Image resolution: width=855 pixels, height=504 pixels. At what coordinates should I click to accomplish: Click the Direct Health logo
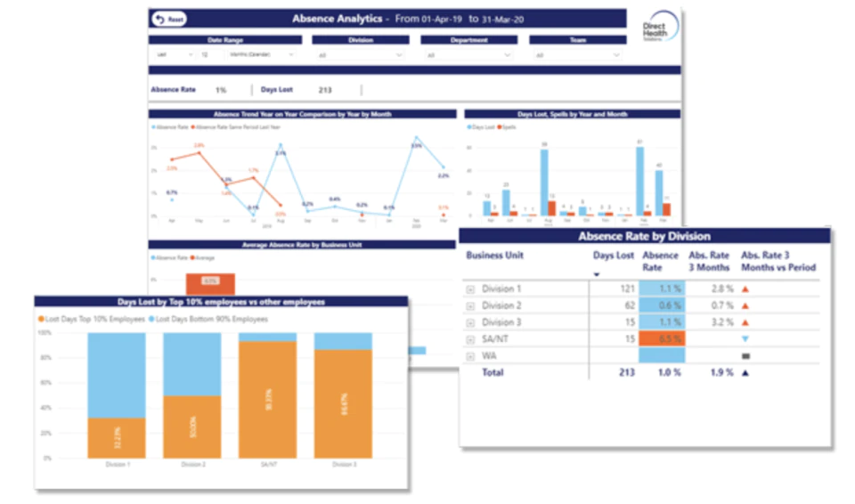660,27
